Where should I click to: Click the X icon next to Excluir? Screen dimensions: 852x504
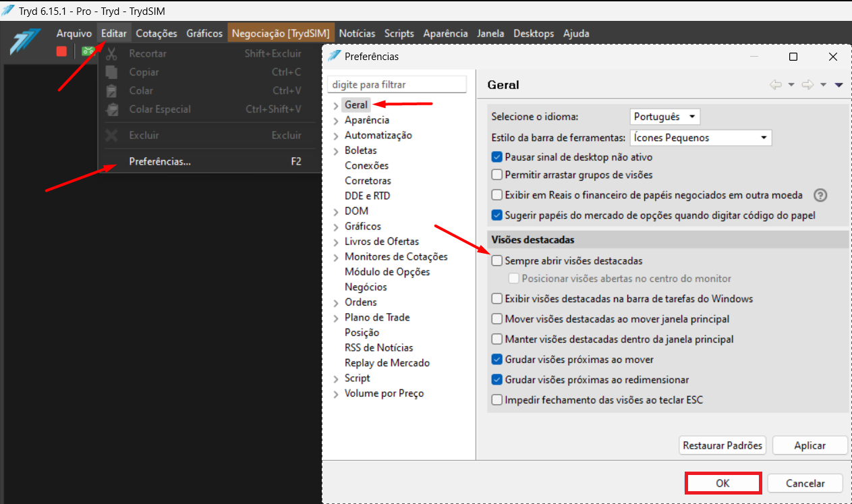pos(113,135)
